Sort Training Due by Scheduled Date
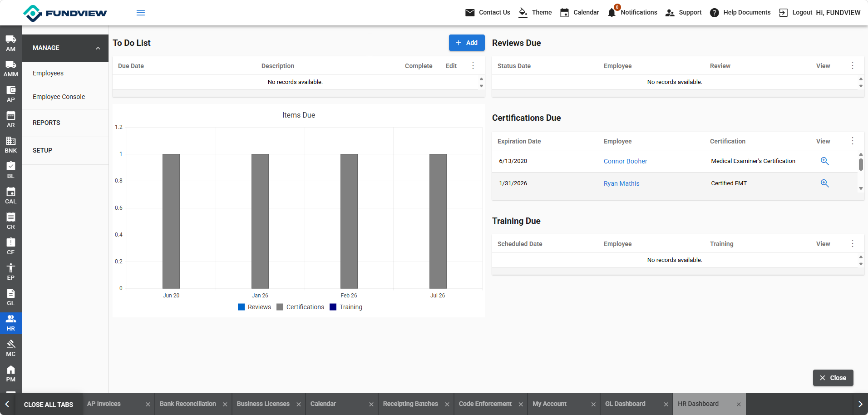The height and width of the screenshot is (415, 868). click(x=520, y=244)
